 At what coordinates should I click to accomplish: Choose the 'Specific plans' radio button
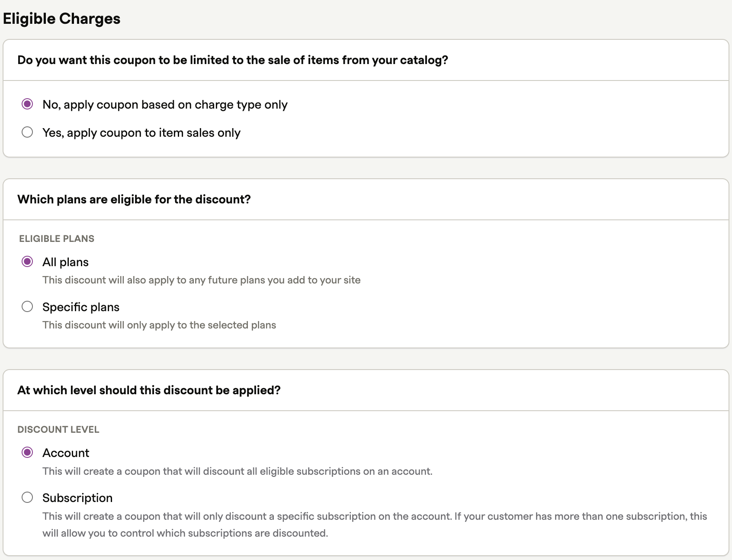27,307
